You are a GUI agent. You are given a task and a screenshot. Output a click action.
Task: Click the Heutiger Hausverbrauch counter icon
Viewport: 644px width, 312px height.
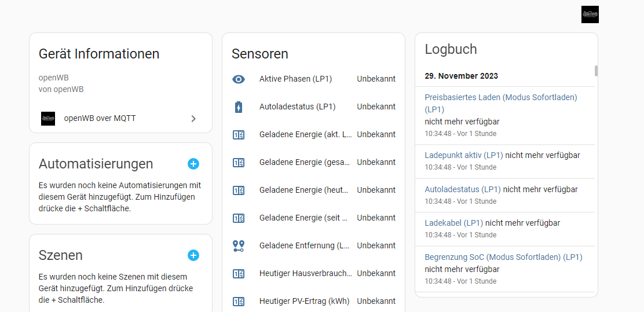click(239, 274)
